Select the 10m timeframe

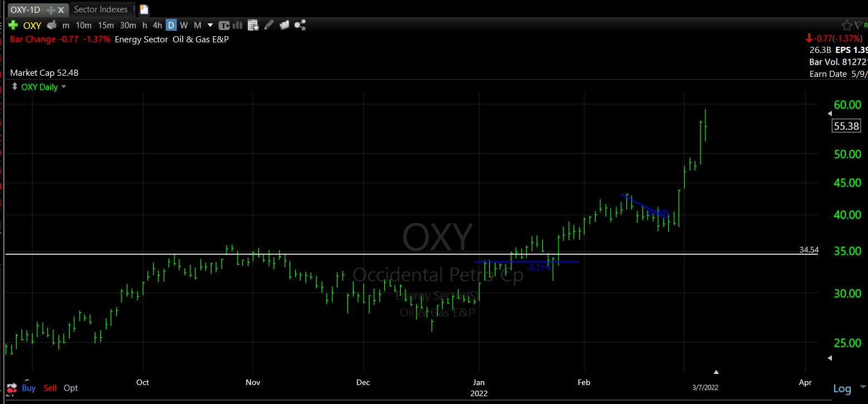coord(84,25)
